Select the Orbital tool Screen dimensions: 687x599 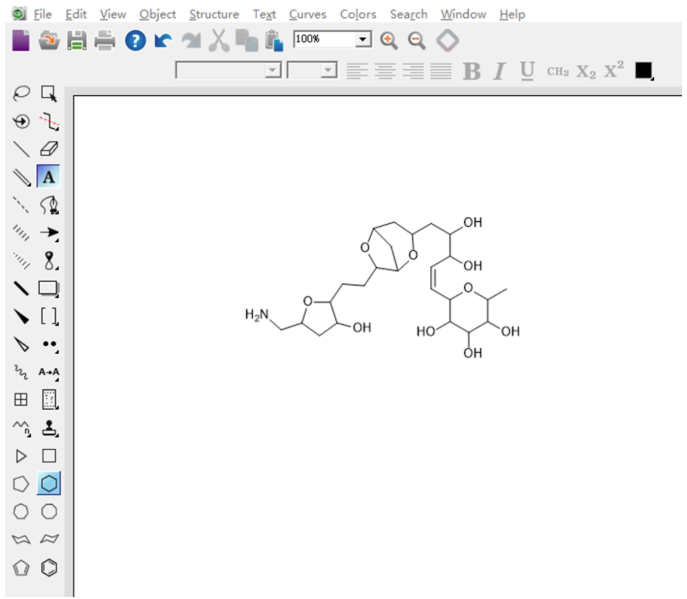pos(49,261)
